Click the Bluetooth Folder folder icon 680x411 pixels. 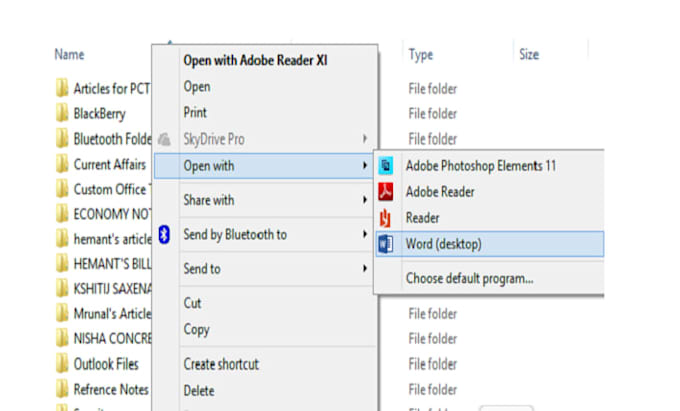pyautogui.click(x=62, y=139)
